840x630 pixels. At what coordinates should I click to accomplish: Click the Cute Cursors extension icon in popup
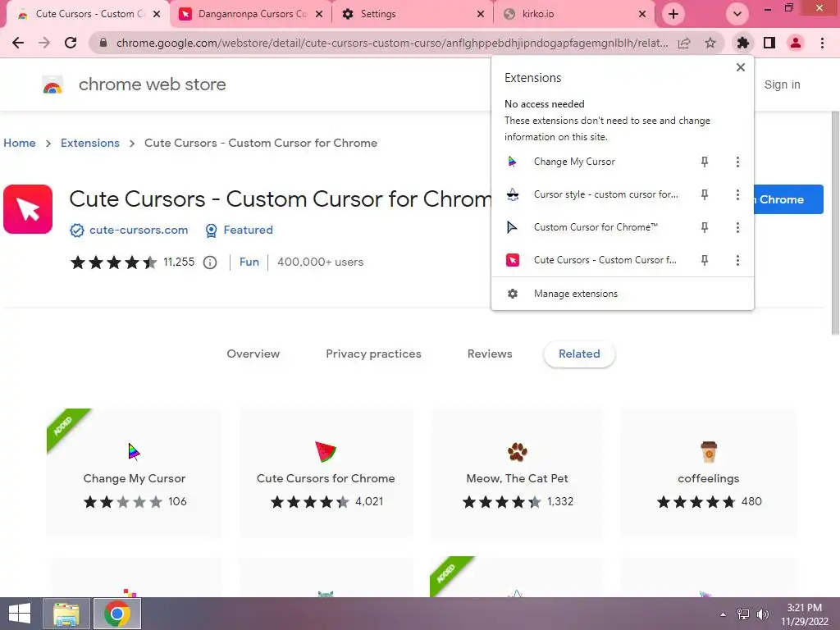tap(513, 260)
